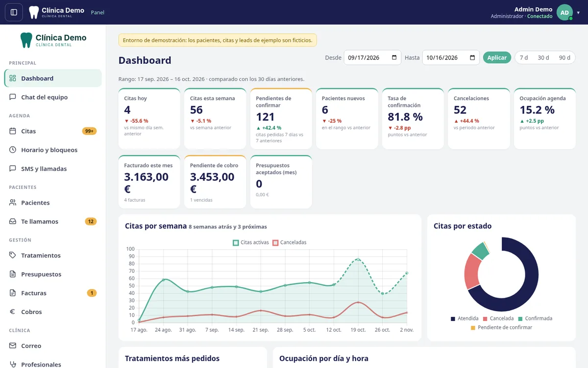The height and width of the screenshot is (368, 588).
Task: Toggle Confirmada legend in donut chart
Action: 535,318
